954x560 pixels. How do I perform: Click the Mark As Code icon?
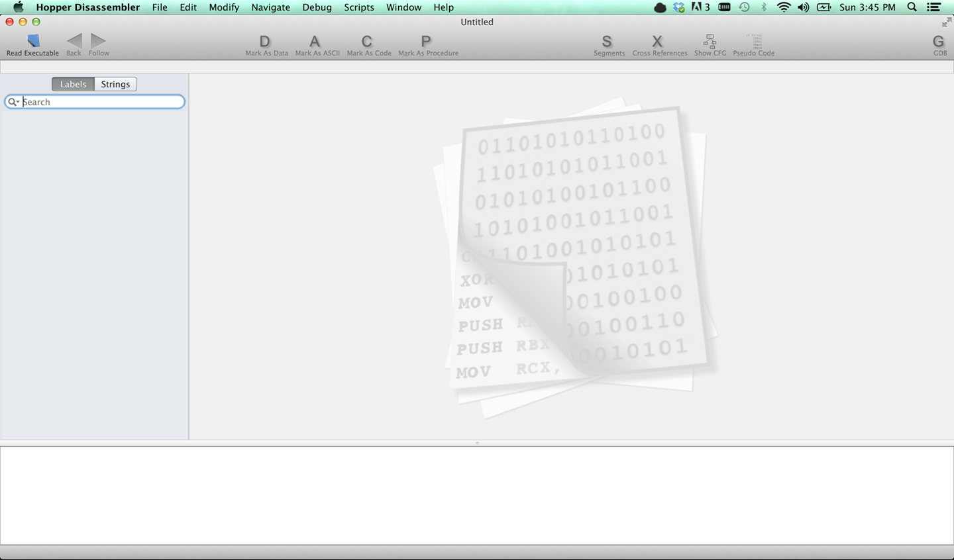click(367, 42)
